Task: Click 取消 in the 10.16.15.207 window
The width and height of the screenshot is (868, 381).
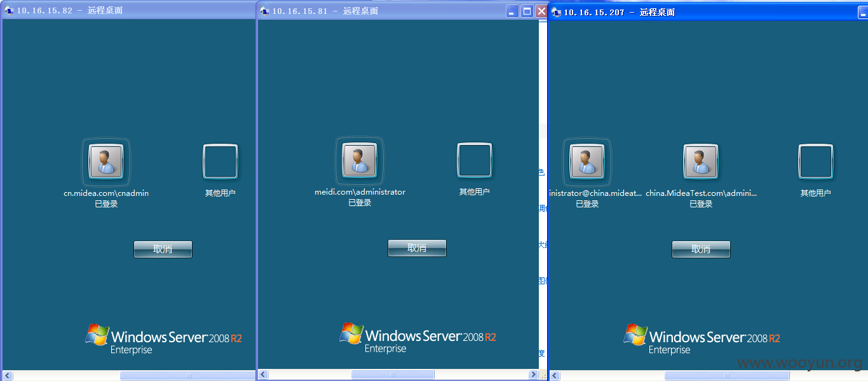Action: coord(701,249)
